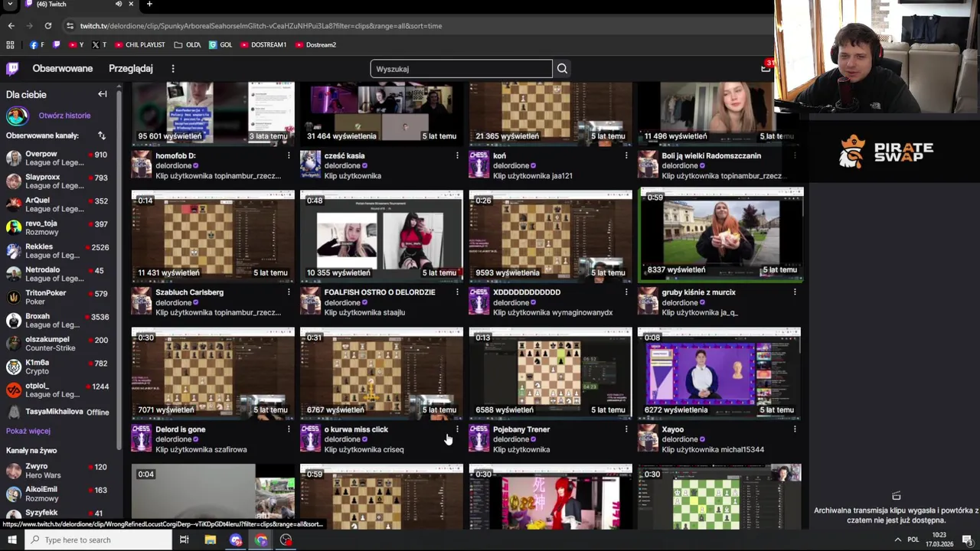980x551 pixels.
Task: Open the tab search dropdown arrow
Action: [11, 5]
